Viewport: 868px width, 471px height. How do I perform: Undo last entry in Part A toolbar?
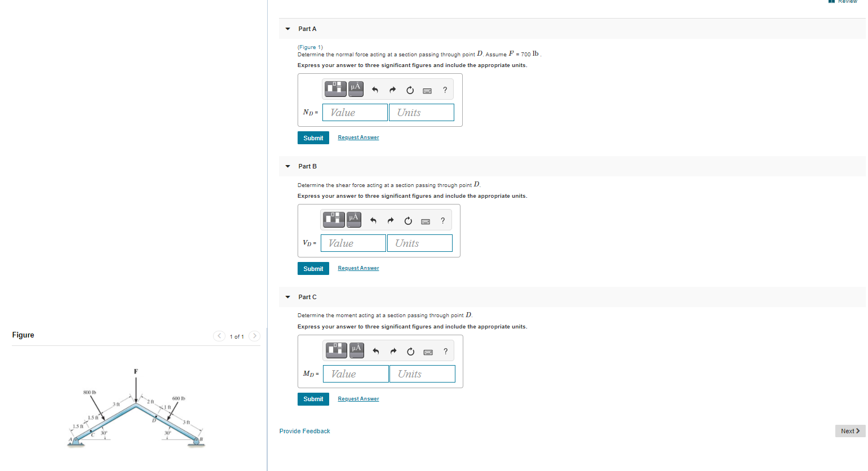point(375,90)
